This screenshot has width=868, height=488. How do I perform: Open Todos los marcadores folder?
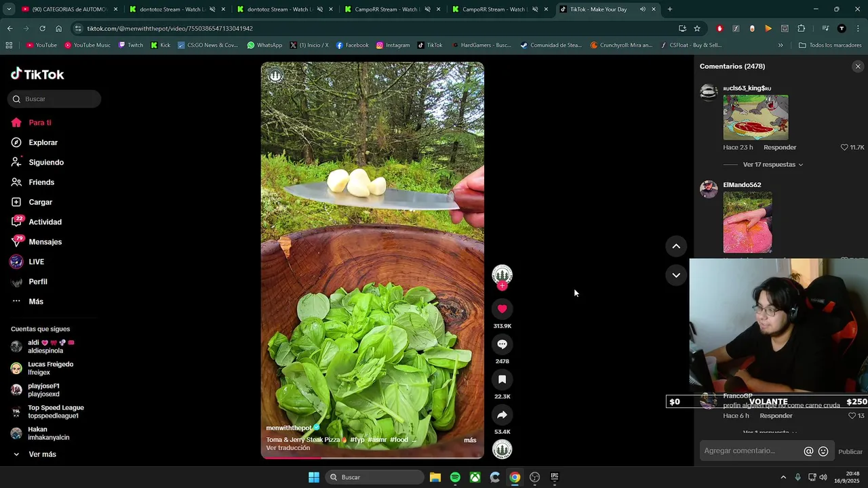830,45
